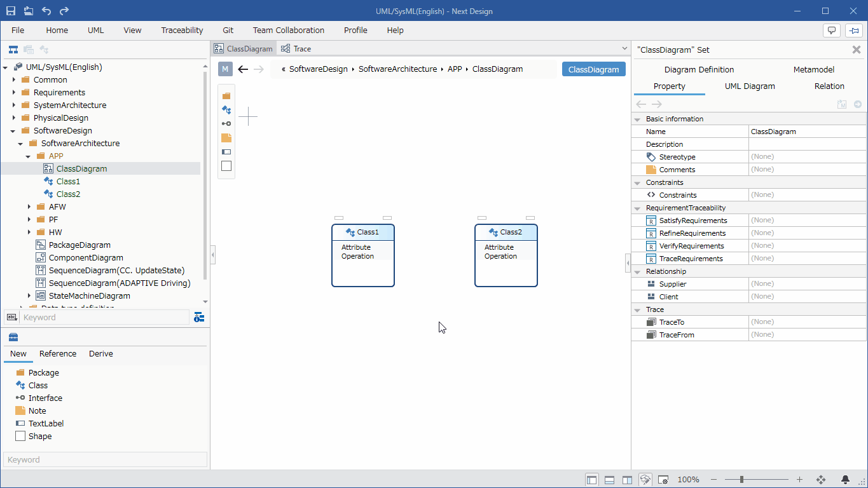Expand the Common folder
The width and height of the screenshot is (868, 488).
[13, 80]
